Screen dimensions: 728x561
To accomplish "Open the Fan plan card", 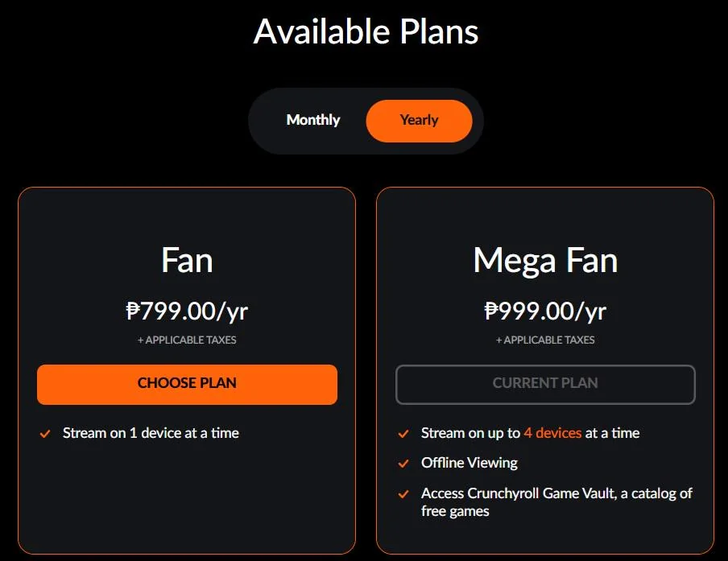I will 187,260.
